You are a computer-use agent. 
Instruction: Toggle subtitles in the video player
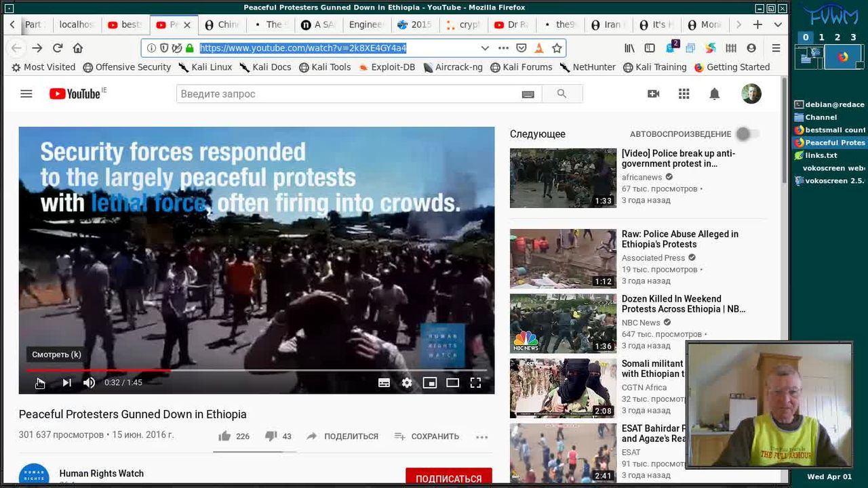pos(384,383)
